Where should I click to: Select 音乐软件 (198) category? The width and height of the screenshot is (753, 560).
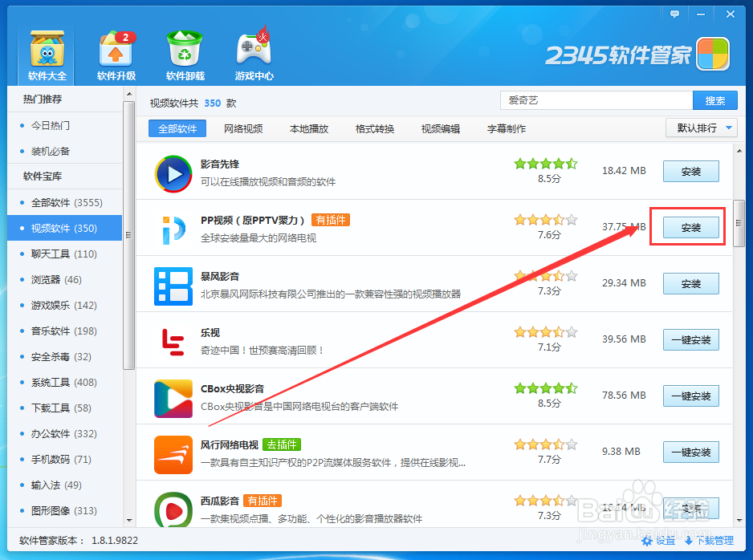click(x=65, y=331)
